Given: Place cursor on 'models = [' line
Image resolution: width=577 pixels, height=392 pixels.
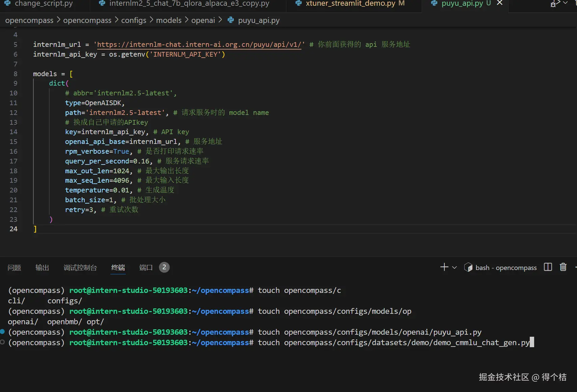Looking at the screenshot, I should 53,74.
